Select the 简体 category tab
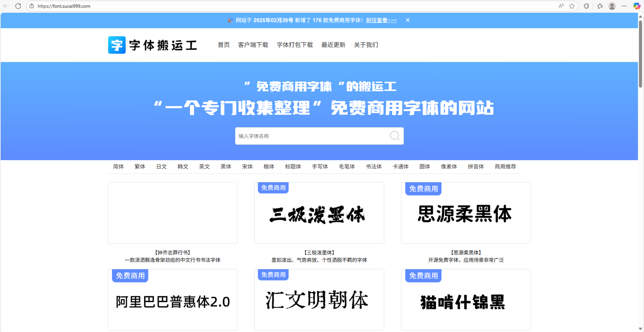644x332 pixels. [119, 167]
